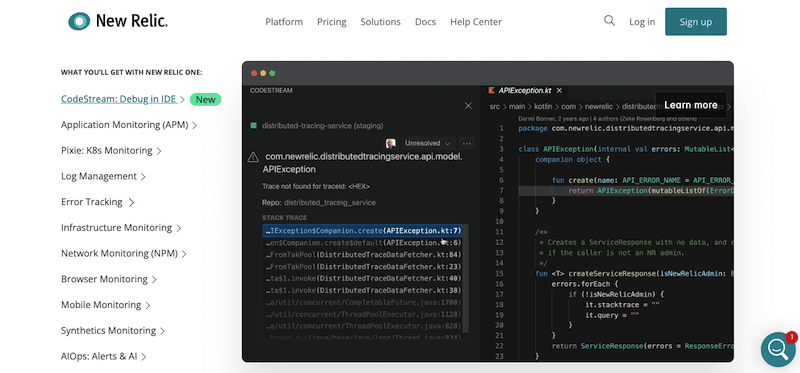The width and height of the screenshot is (800, 373).
Task: Click the assignee avatar thumbnail
Action: (x=391, y=143)
